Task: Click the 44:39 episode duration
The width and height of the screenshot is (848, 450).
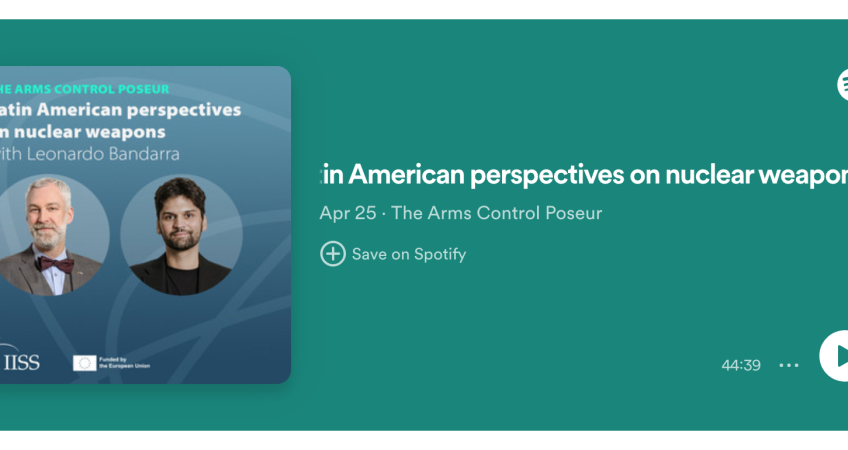Action: pos(741,365)
